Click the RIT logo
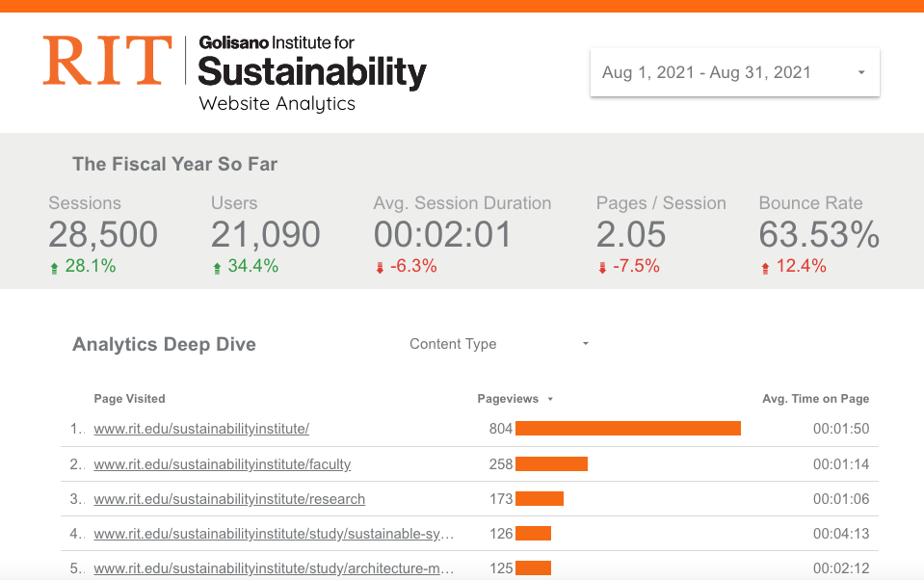 pyautogui.click(x=107, y=60)
